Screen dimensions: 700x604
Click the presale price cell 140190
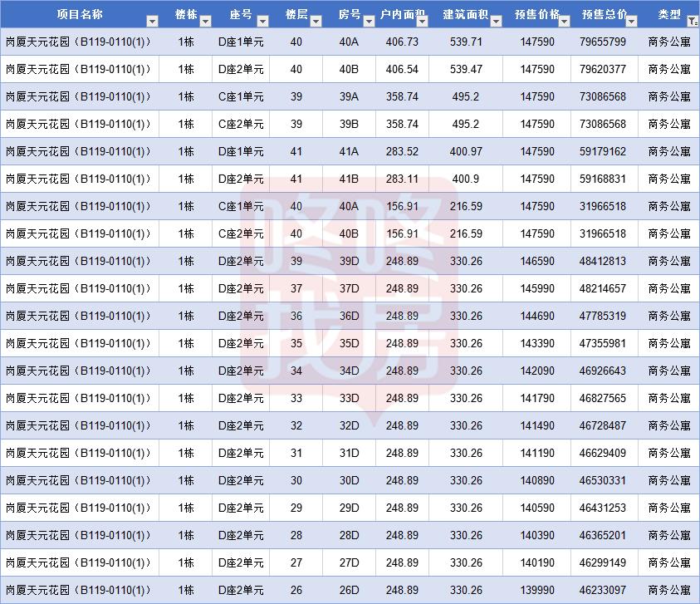point(536,562)
